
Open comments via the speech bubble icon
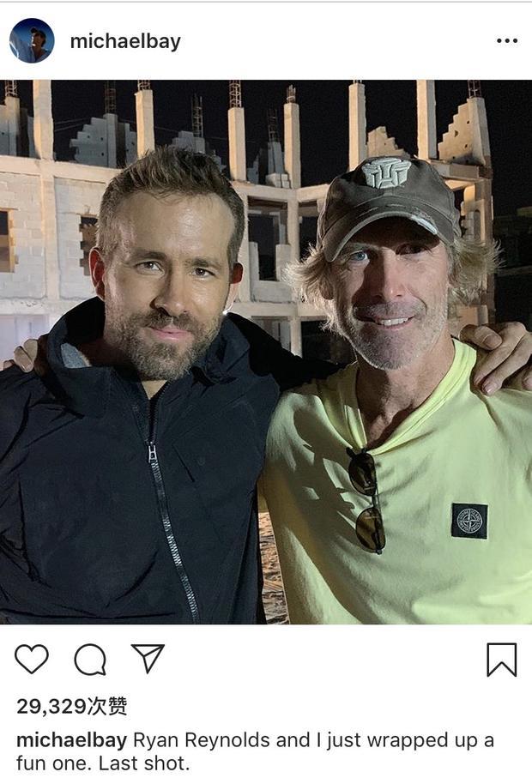(90, 660)
